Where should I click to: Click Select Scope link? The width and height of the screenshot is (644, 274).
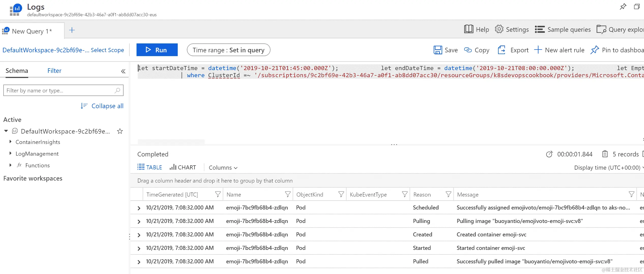(107, 50)
